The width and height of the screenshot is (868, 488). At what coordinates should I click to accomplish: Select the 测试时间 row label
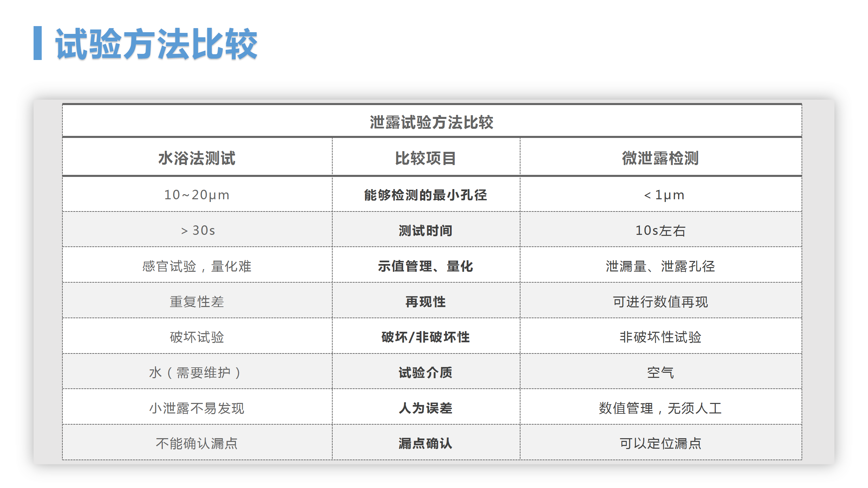pyautogui.click(x=425, y=231)
